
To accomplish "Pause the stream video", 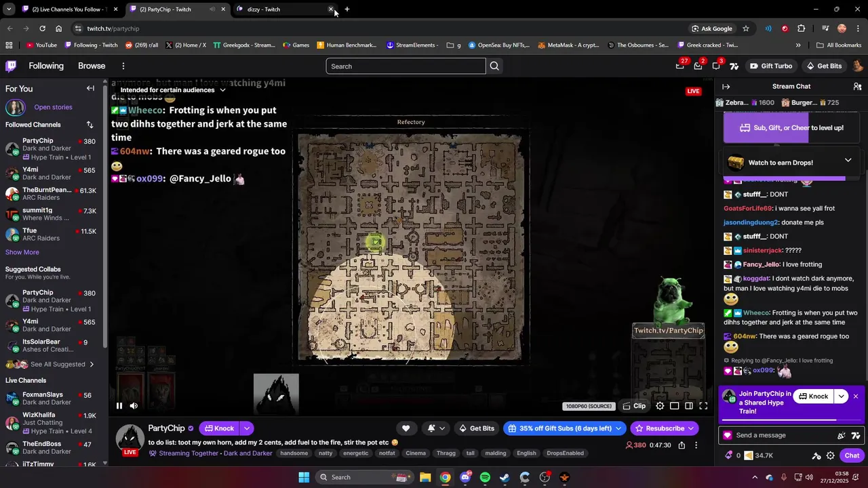I will [x=119, y=406].
